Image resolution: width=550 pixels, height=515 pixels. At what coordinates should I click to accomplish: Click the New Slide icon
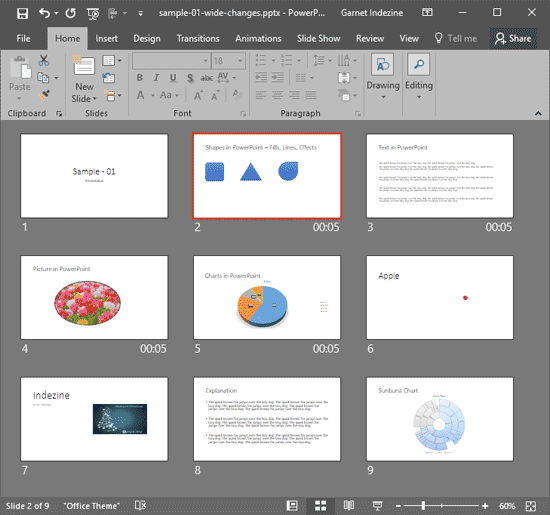(x=84, y=65)
